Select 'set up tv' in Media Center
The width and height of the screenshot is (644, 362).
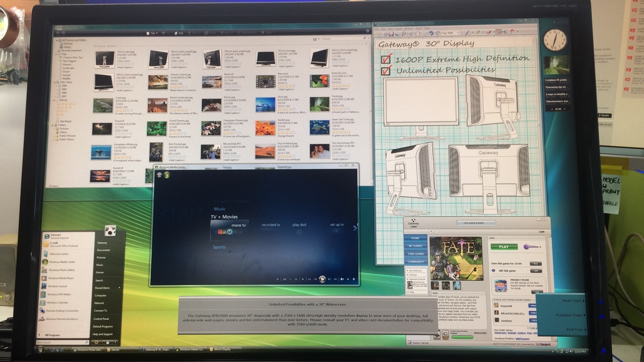coord(337,225)
